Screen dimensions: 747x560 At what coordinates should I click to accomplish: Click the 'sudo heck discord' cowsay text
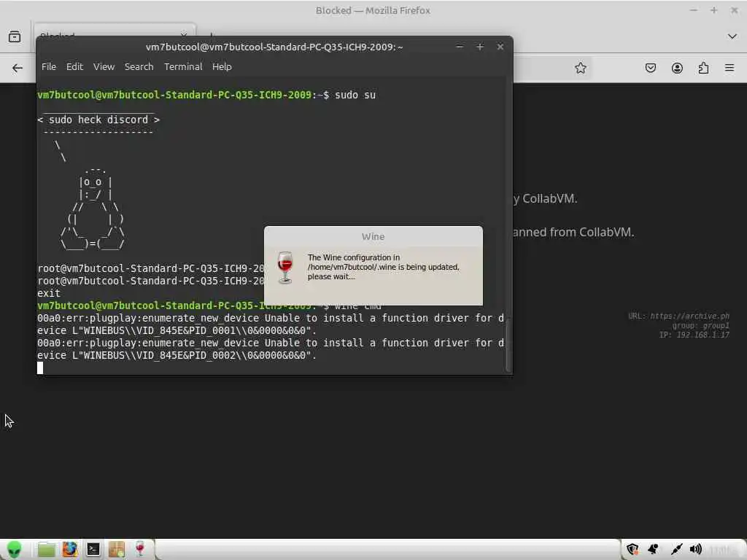pyautogui.click(x=98, y=120)
